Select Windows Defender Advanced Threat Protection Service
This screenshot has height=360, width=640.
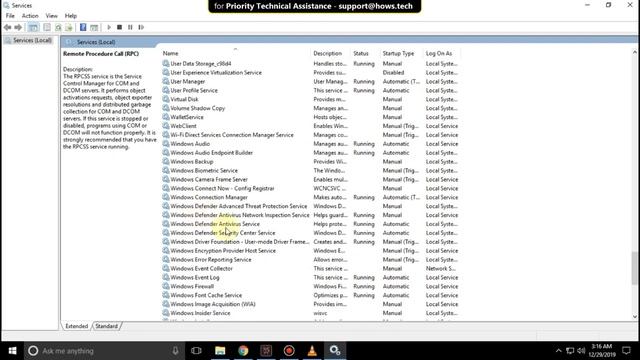[x=310, y=207]
